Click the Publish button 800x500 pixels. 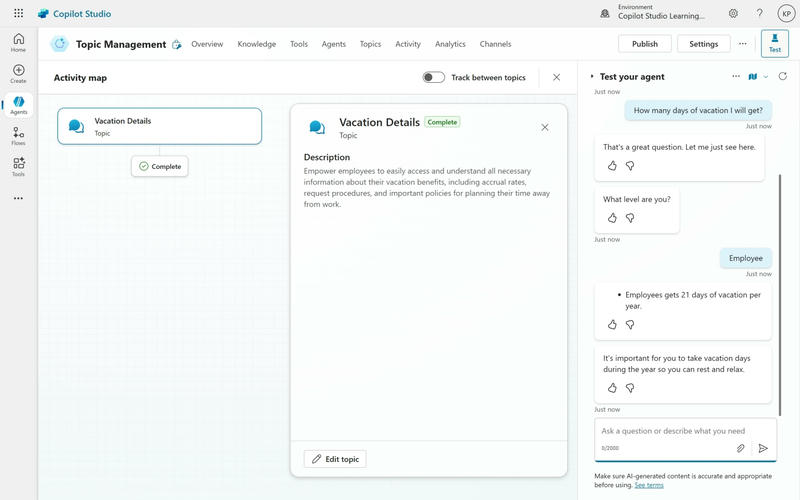click(645, 44)
